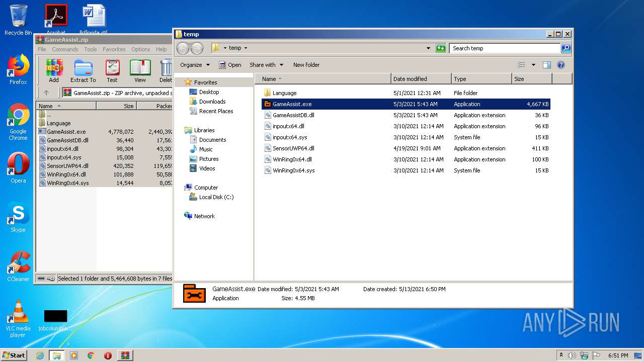Click the refresh button beside the address bar
This screenshot has height=362, width=644.
[x=441, y=48]
